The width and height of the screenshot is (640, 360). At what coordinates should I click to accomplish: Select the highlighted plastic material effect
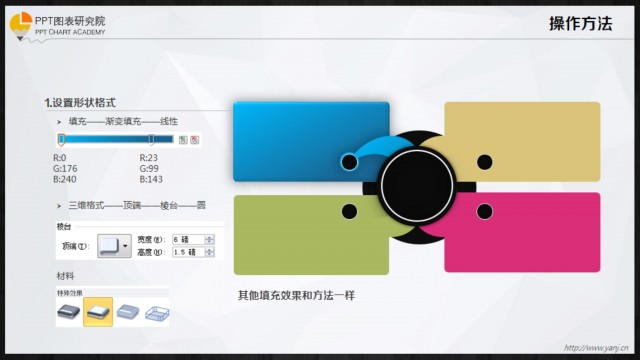pyautogui.click(x=98, y=312)
